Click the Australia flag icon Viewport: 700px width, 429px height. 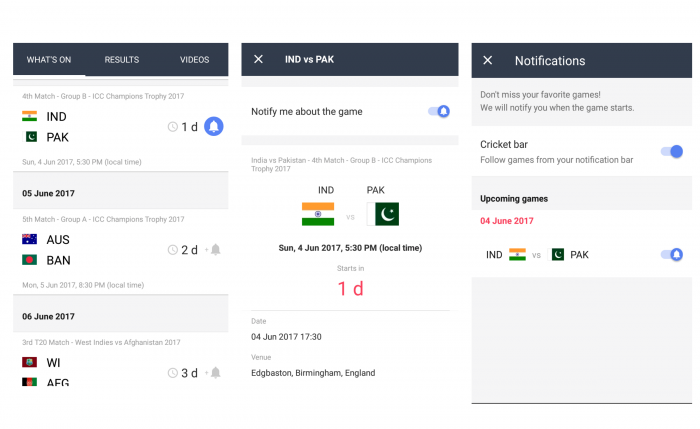coord(30,239)
